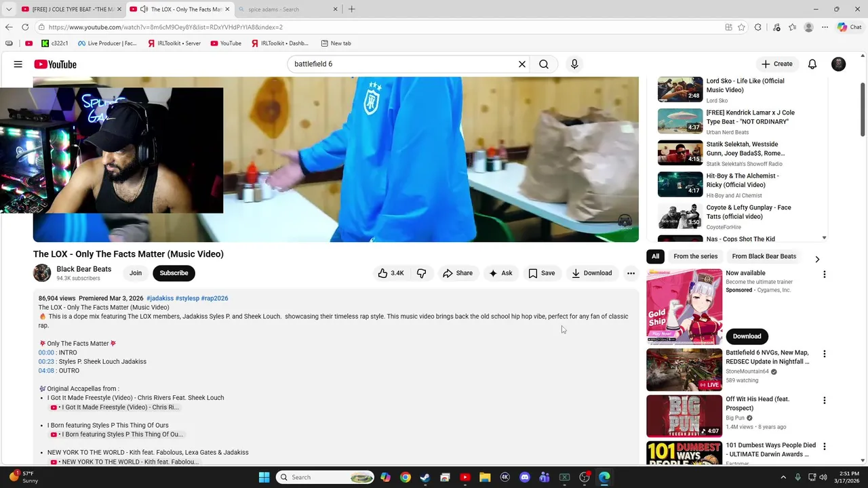The image size is (868, 488).
Task: Open NEW YORK TO THE WORLD video link
Action: point(124,462)
